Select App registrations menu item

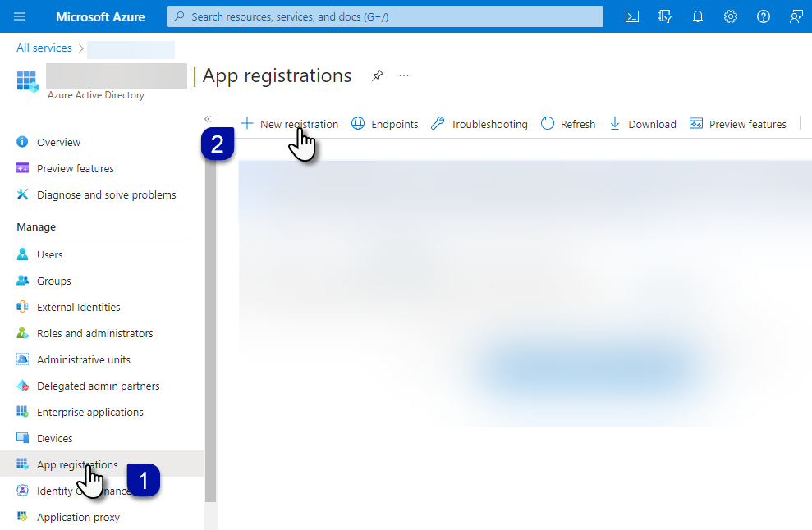102,464
